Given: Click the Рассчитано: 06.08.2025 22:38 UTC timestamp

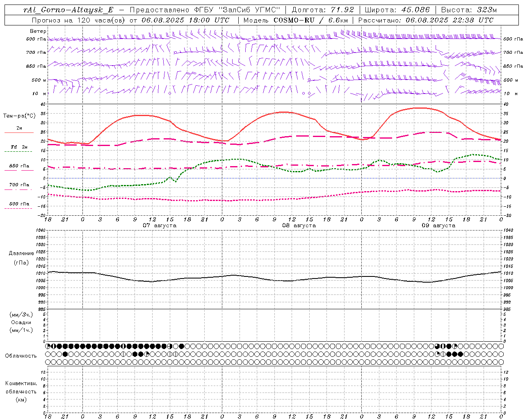Looking at the screenshot, I should [x=426, y=20].
